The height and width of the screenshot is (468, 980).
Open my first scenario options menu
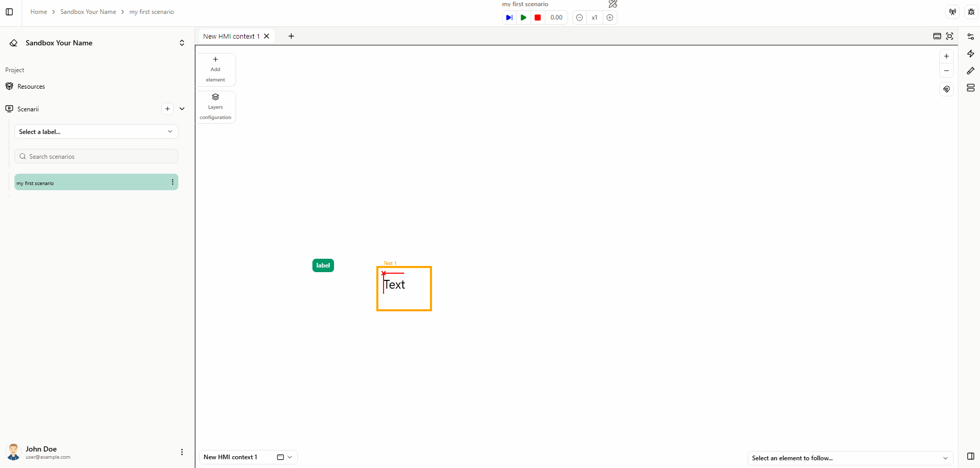(172, 182)
